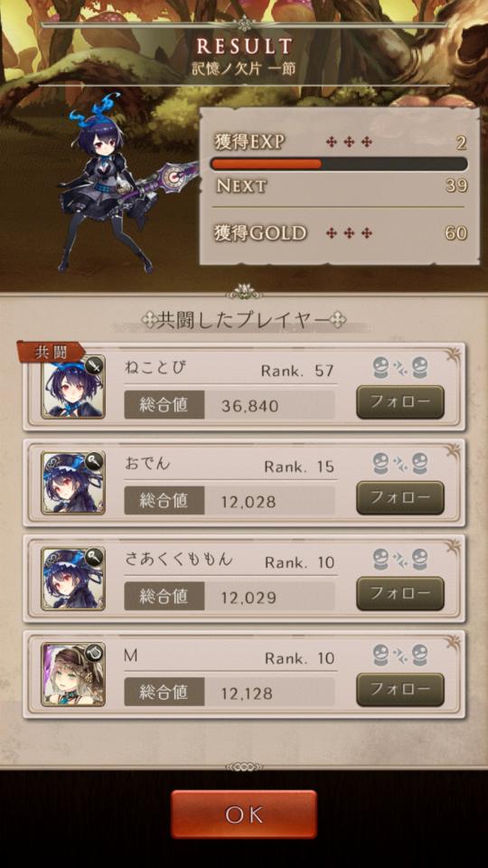The height and width of the screenshot is (868, 488).
Task: Click the 獲得EXP progress bar
Action: pos(339,164)
